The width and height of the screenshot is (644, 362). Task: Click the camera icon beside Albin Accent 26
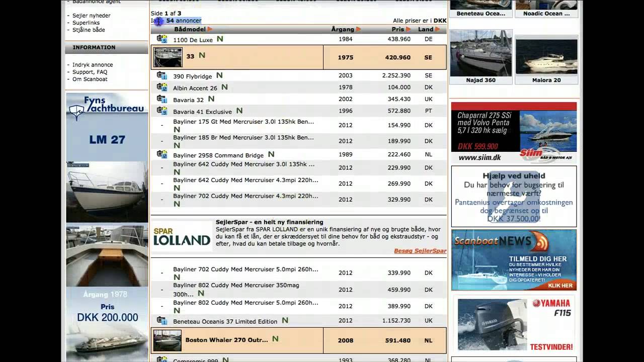162,87
